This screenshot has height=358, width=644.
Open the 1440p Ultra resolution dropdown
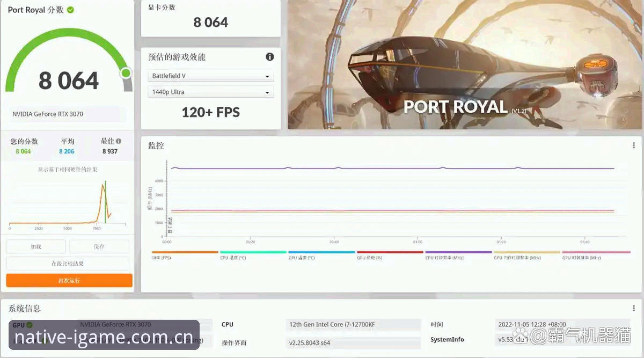pos(211,92)
